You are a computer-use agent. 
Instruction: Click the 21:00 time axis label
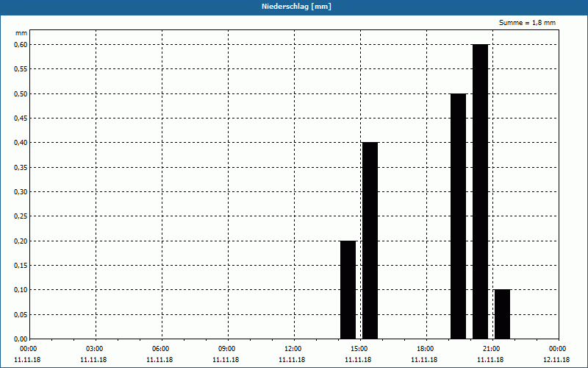[492, 349]
